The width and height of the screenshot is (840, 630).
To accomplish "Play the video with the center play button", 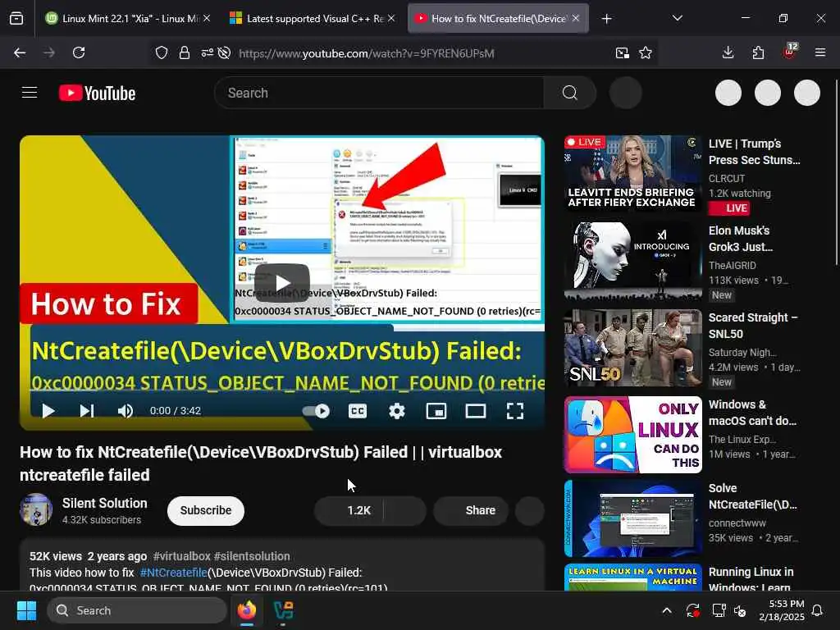I will 282,282.
